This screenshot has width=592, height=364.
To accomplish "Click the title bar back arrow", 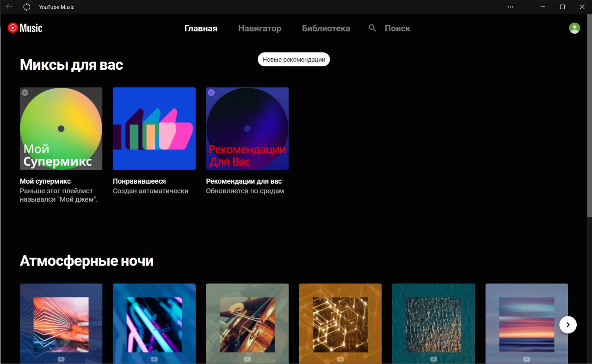I will 9,7.
